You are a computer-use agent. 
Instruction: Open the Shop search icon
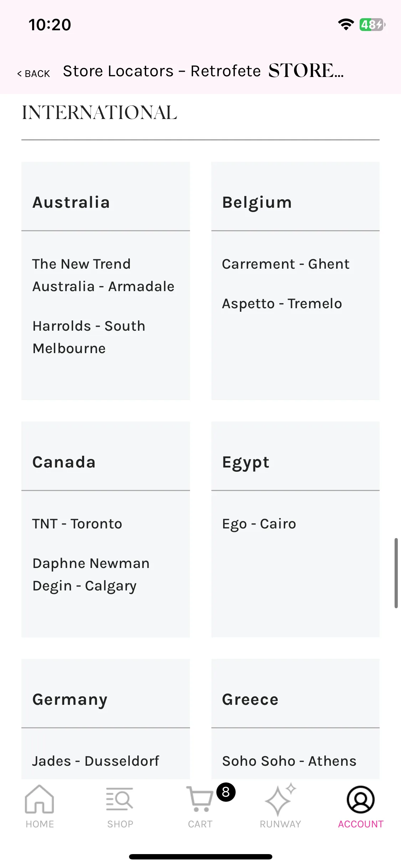[120, 799]
